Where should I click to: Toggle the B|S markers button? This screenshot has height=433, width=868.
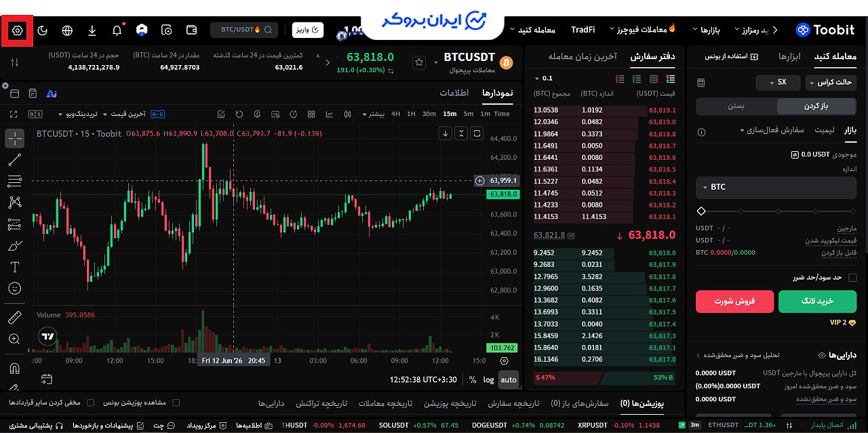point(35,114)
